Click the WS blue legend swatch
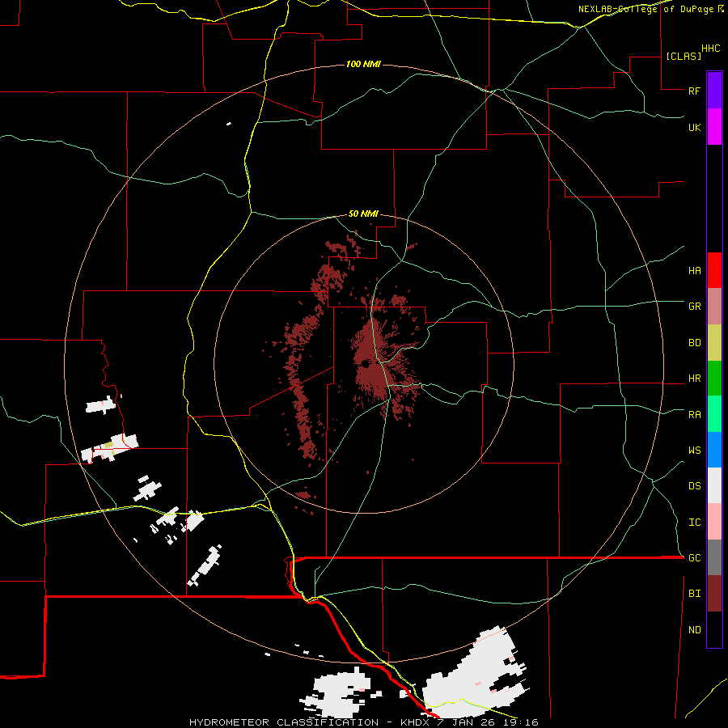This screenshot has height=728, width=728. coord(714,450)
